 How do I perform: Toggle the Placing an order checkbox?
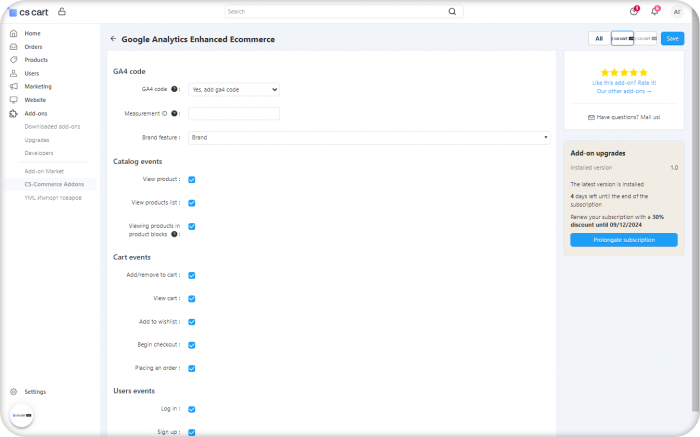(192, 368)
